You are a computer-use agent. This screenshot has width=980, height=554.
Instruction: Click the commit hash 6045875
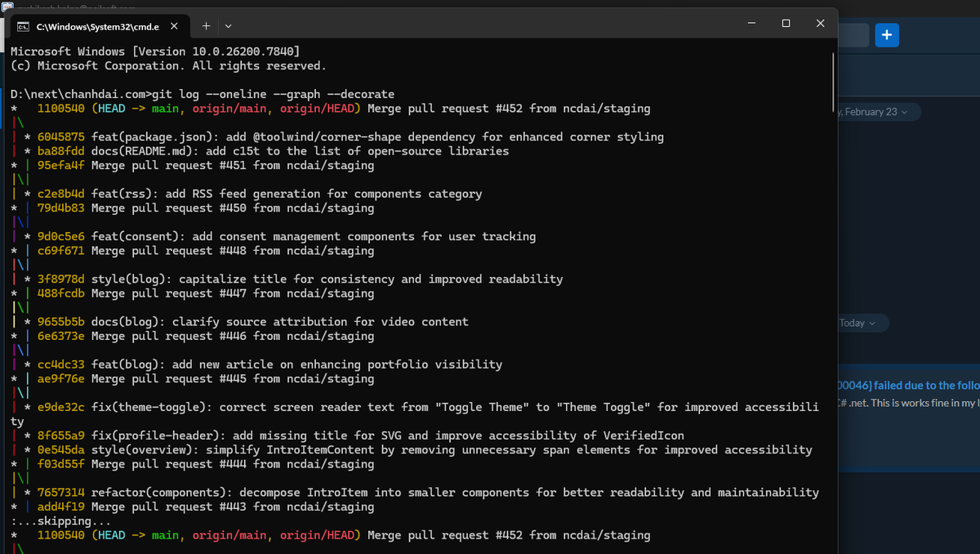point(60,136)
